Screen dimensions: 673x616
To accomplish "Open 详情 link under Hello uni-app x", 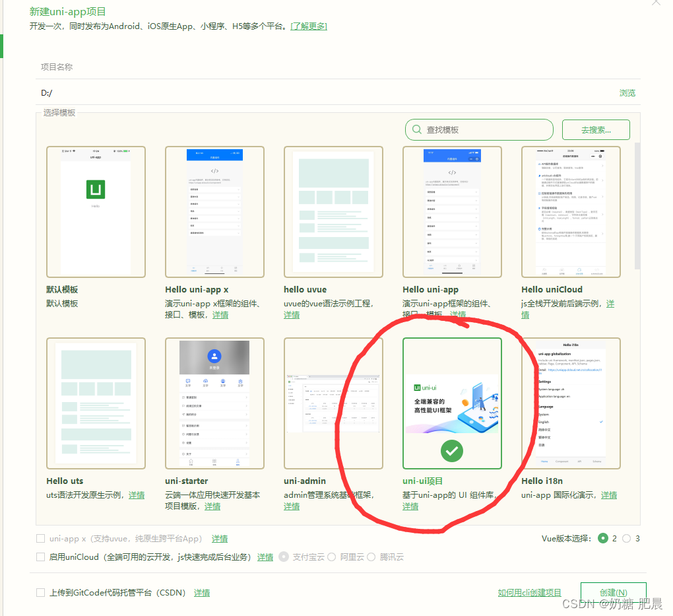I will click(x=220, y=315).
